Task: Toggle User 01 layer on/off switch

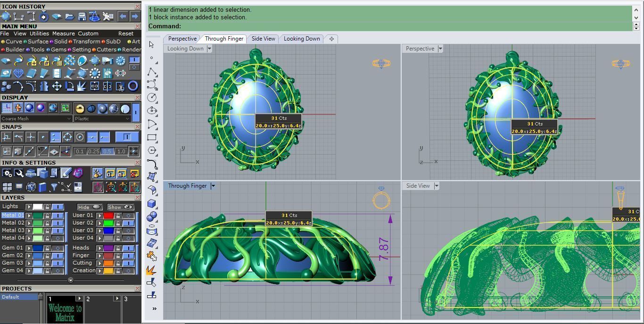Action: [128, 215]
